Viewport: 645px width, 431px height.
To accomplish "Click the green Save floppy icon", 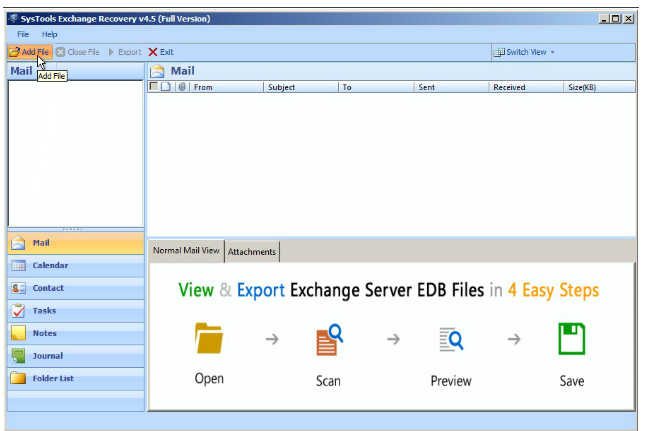I will coord(572,339).
